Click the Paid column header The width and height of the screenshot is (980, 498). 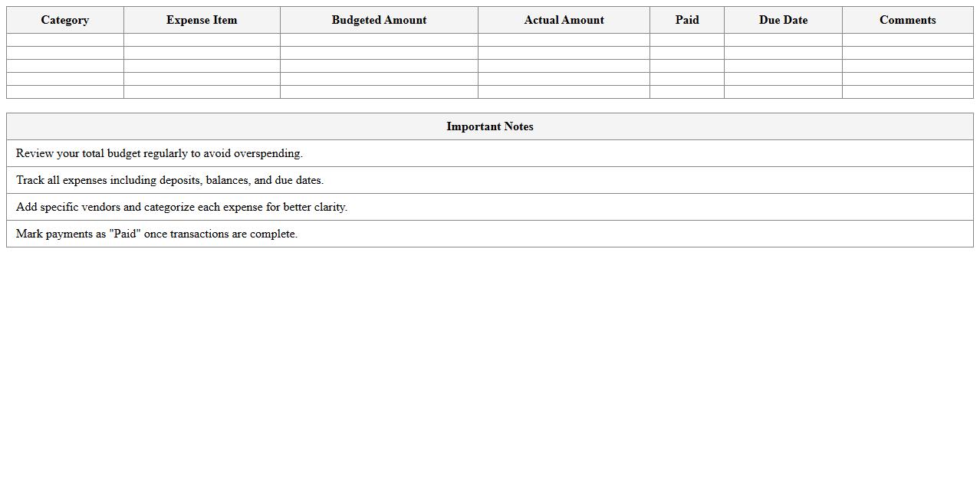coord(686,20)
